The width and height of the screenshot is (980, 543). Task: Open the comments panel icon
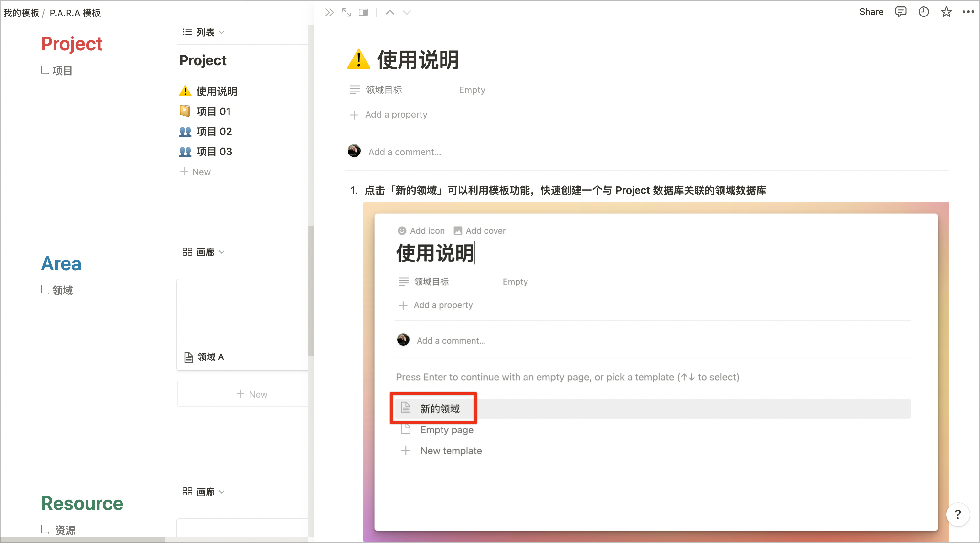900,12
